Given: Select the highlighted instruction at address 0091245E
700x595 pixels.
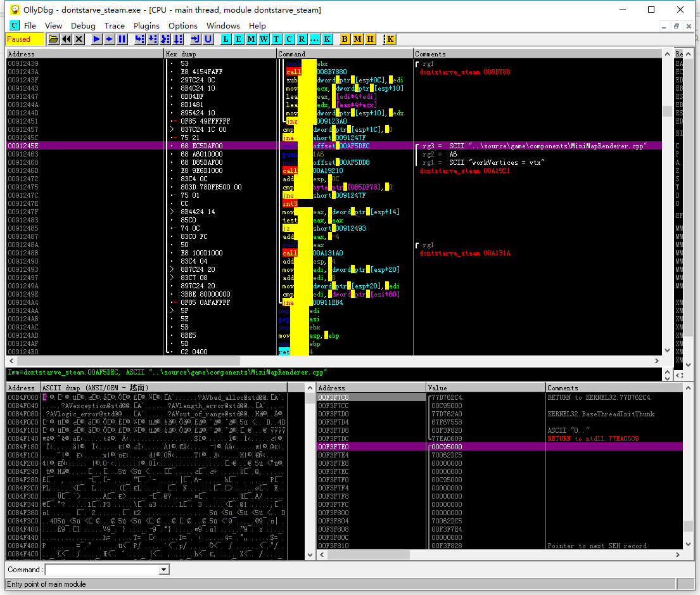Looking at the screenshot, I should coord(334,146).
